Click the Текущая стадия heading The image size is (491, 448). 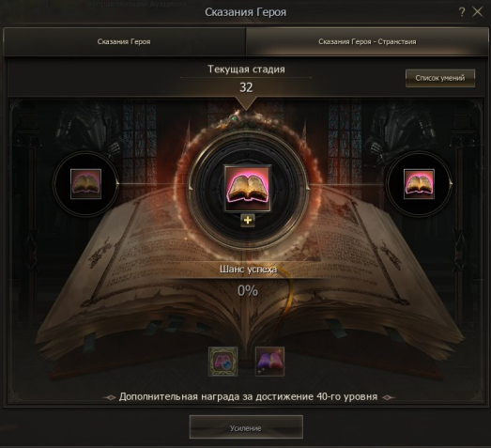tap(247, 69)
